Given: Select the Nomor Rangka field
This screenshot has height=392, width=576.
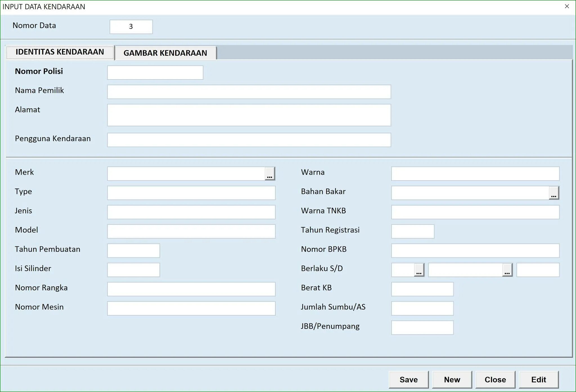Looking at the screenshot, I should pos(191,289).
